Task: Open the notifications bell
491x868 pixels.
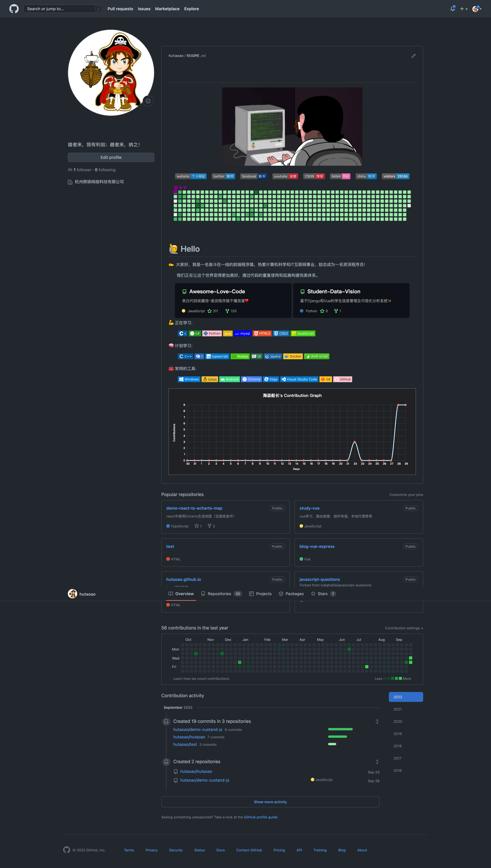Action: [453, 9]
